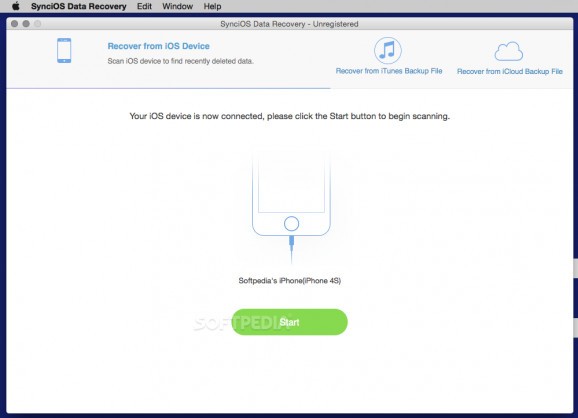Click the window title SynciOS Data Recovery - Unregistered
The height and width of the screenshot is (418, 578).
289,24
